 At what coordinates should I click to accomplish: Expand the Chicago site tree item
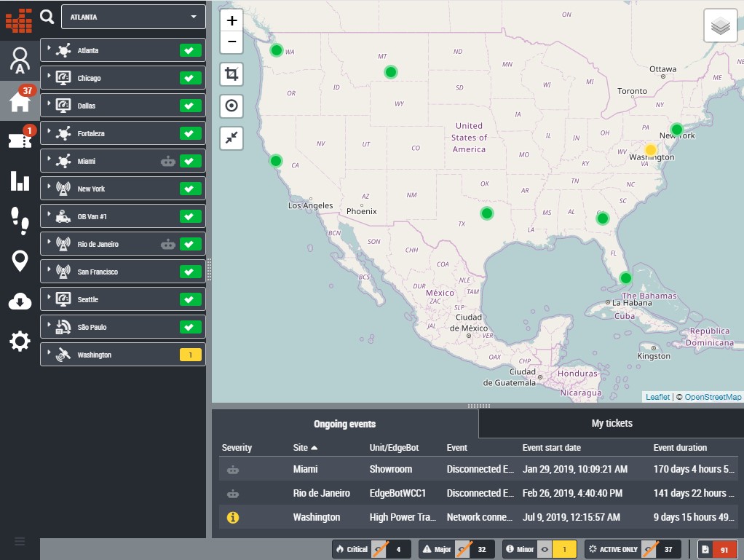click(48, 78)
